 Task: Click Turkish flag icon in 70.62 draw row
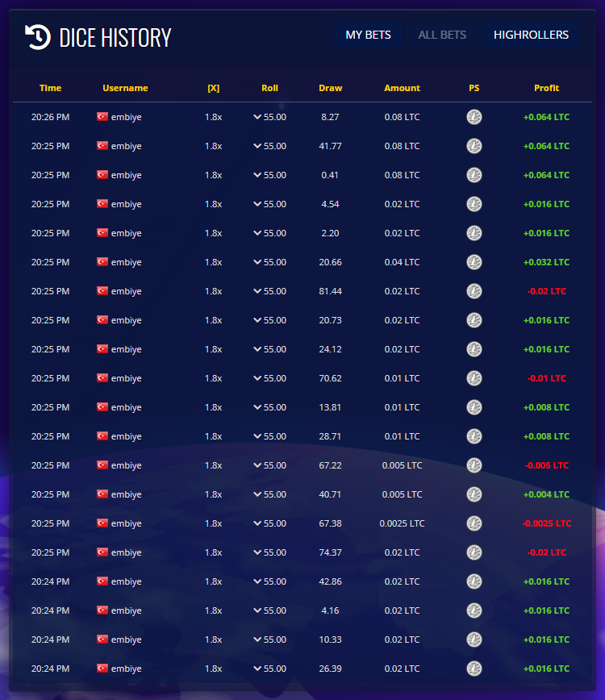[102, 377]
